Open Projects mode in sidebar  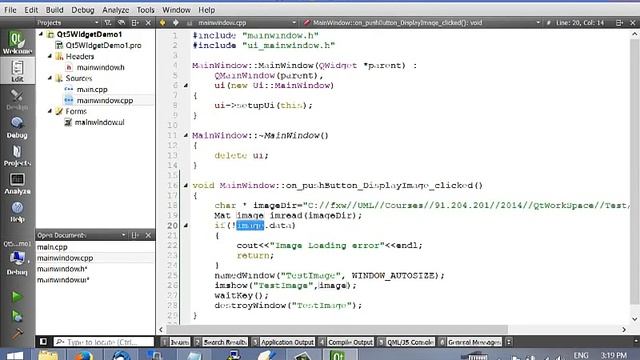[x=17, y=156]
